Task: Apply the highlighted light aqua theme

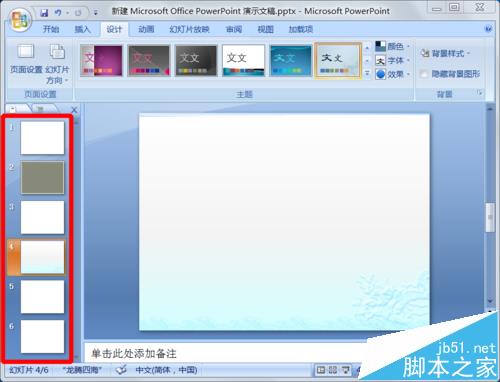Action: point(338,61)
